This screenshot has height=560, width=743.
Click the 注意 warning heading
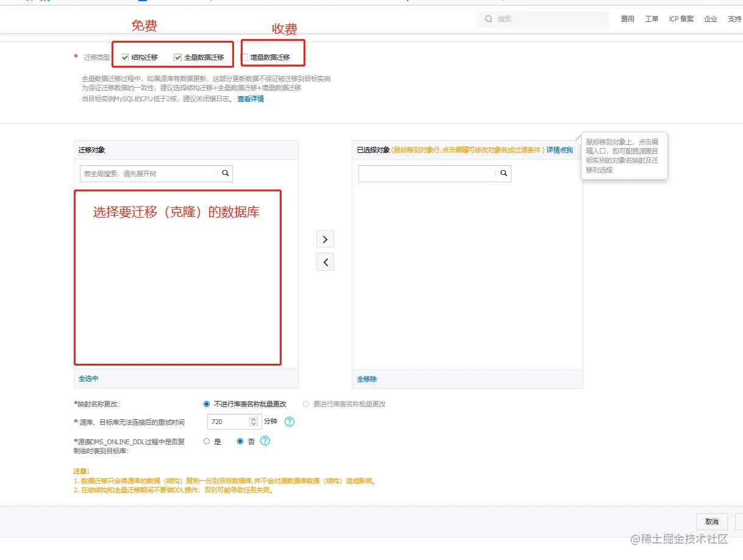pyautogui.click(x=81, y=471)
